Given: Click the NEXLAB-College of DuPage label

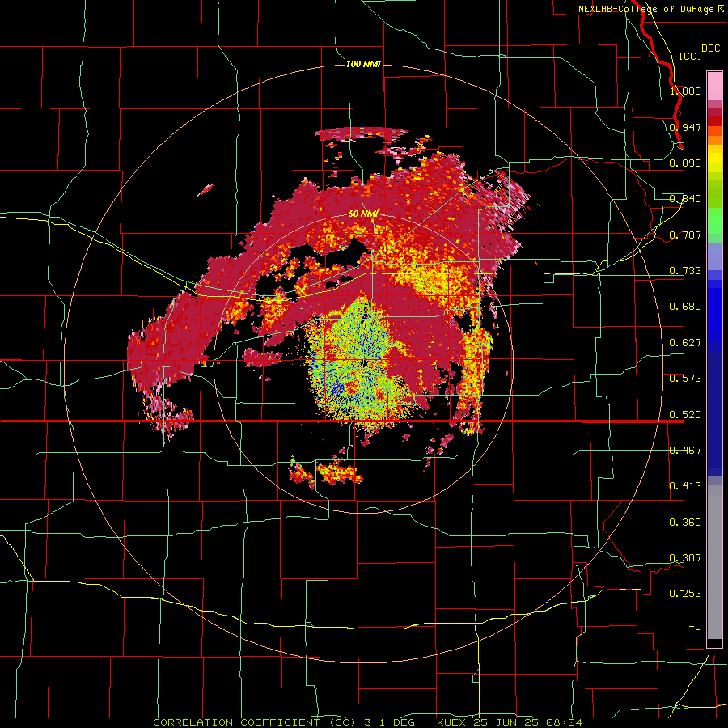Looking at the screenshot, I should [645, 9].
